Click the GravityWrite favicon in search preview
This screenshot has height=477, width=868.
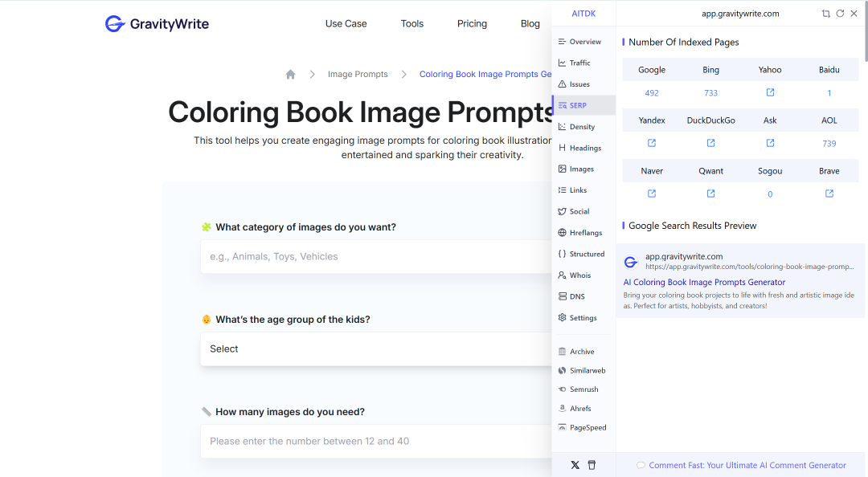[631, 262]
